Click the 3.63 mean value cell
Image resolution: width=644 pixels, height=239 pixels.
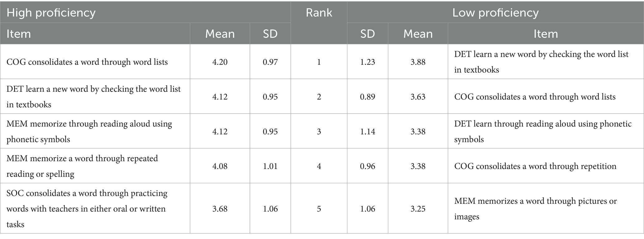[418, 97]
